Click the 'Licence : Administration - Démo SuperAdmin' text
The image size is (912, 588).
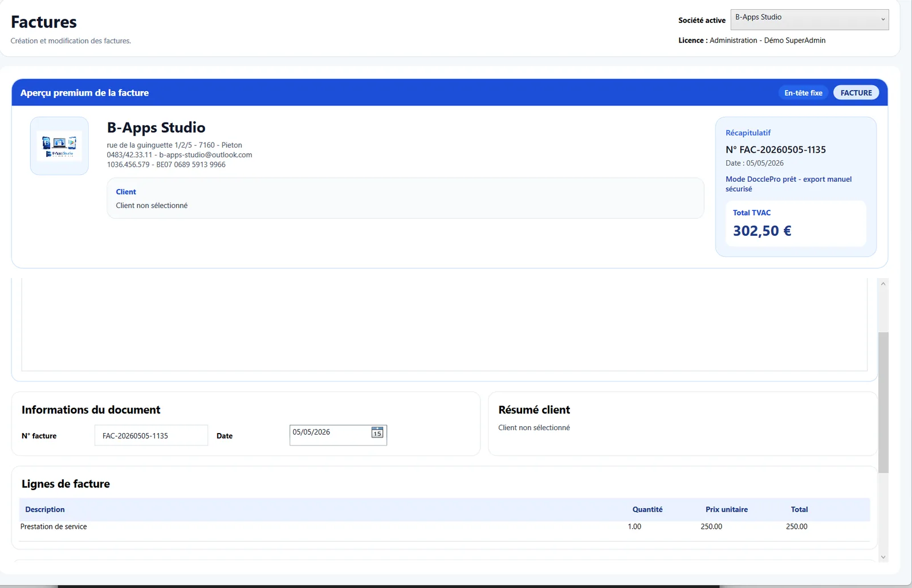pos(752,40)
